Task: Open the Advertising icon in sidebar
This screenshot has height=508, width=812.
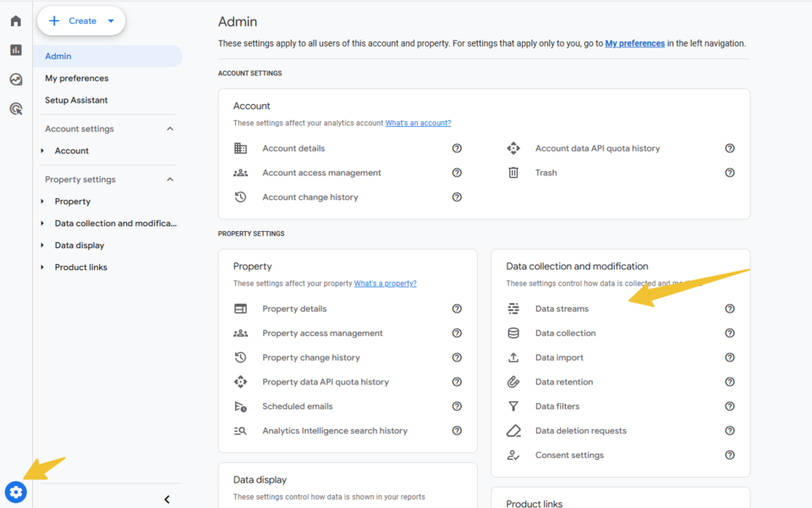Action: (16, 108)
